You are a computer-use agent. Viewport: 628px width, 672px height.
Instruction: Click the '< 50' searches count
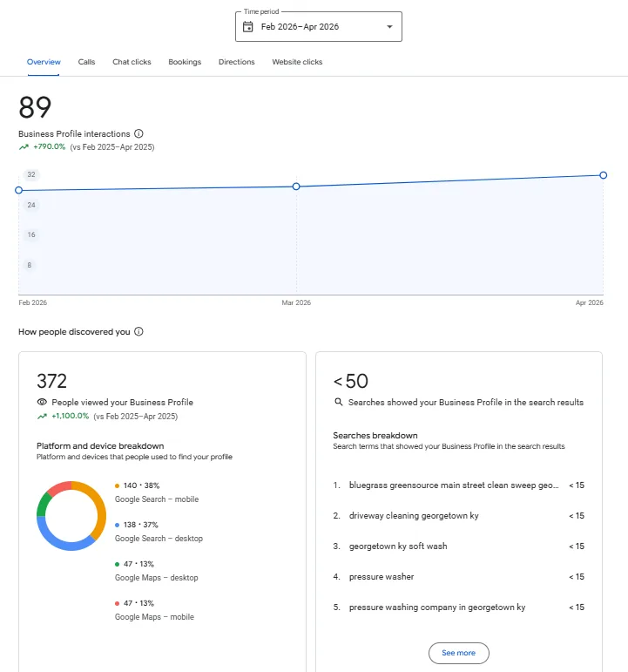coord(351,381)
